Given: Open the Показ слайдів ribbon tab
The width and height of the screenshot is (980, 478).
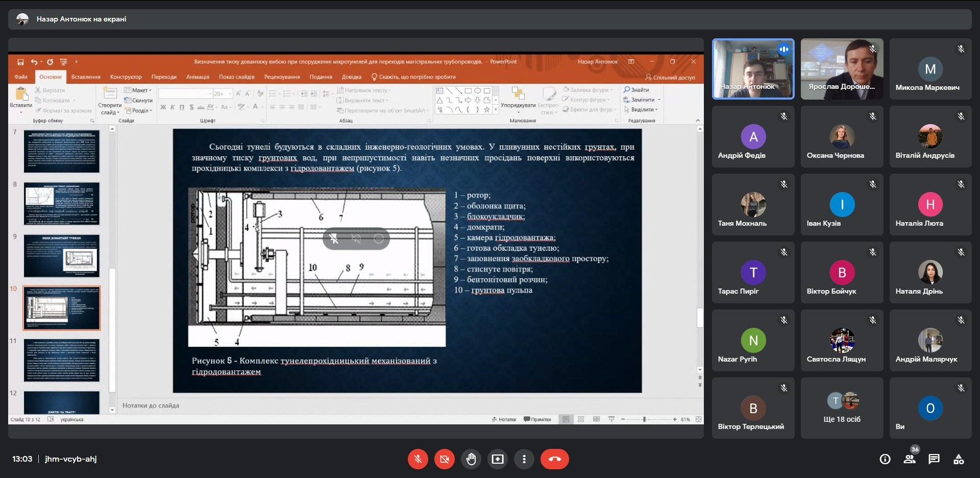Looking at the screenshot, I should [x=236, y=77].
